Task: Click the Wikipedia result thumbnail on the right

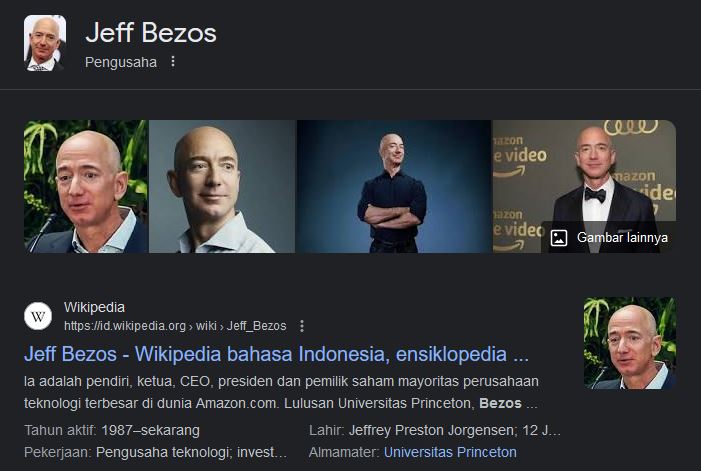Action: tap(630, 343)
